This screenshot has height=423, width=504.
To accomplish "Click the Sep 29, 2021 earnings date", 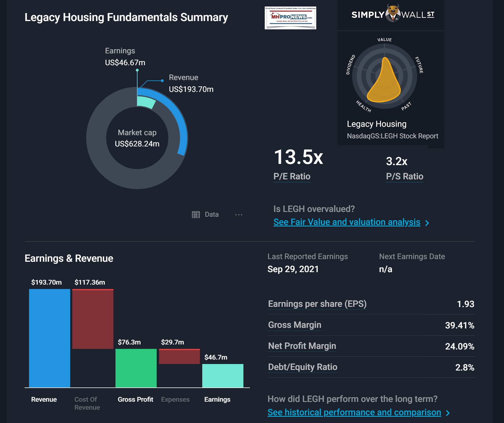I will click(293, 269).
